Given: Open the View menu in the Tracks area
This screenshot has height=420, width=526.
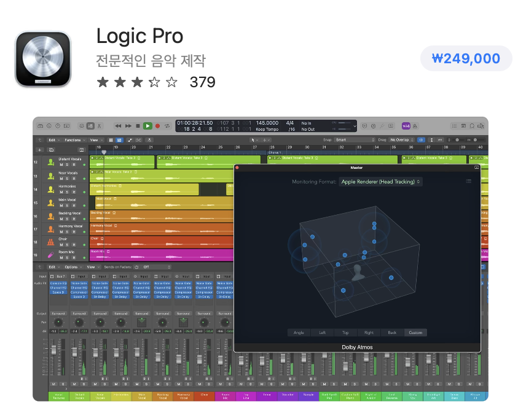Looking at the screenshot, I should click(96, 140).
